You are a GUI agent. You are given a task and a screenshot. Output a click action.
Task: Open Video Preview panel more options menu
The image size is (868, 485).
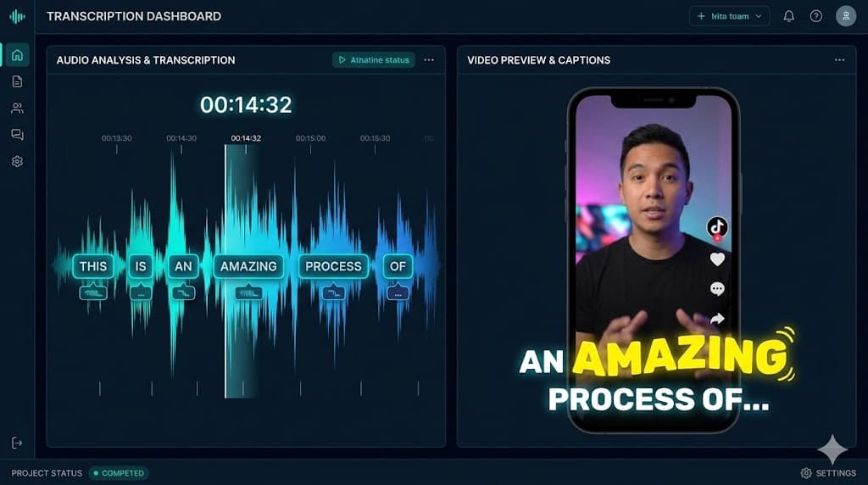click(x=839, y=60)
